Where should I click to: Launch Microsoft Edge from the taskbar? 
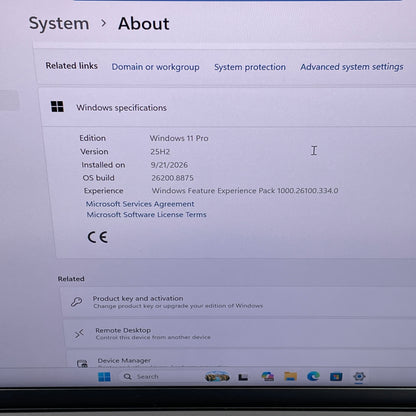313,376
